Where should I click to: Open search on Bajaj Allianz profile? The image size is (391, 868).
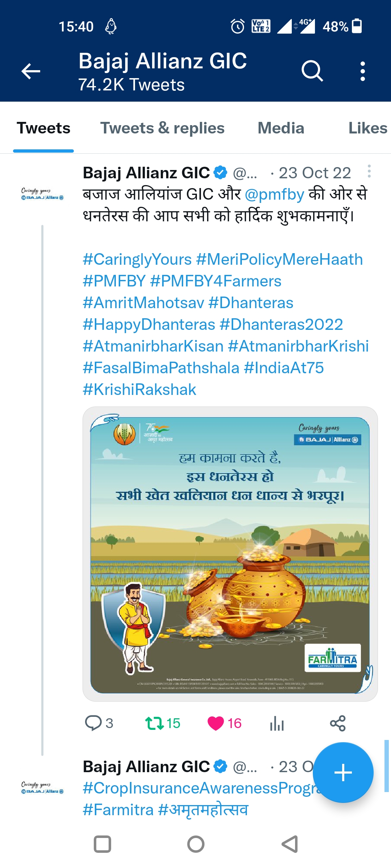(312, 71)
